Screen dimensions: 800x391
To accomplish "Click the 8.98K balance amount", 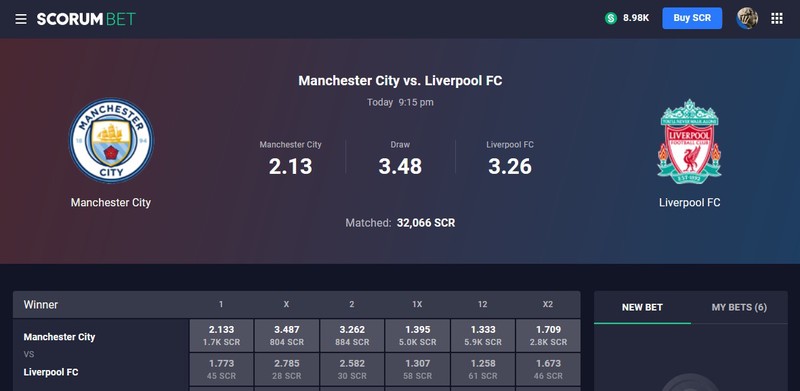I will coord(636,18).
